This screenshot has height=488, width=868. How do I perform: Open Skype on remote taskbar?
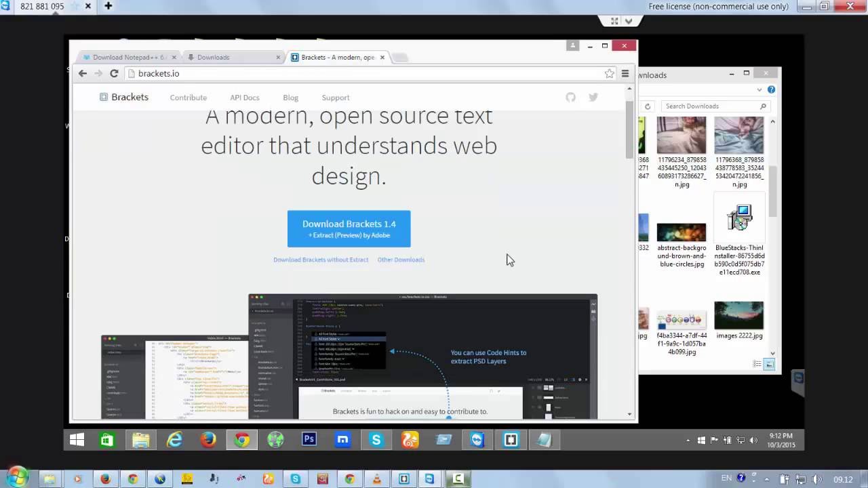[376, 440]
